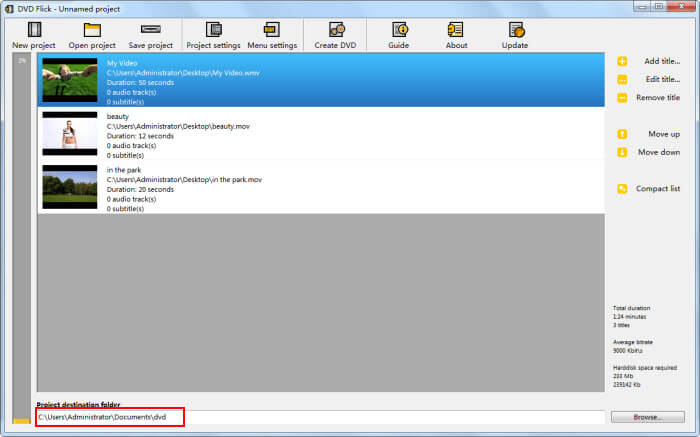This screenshot has height=437, width=700.
Task: Click the 'Average bitrate' info text
Action: tap(633, 342)
